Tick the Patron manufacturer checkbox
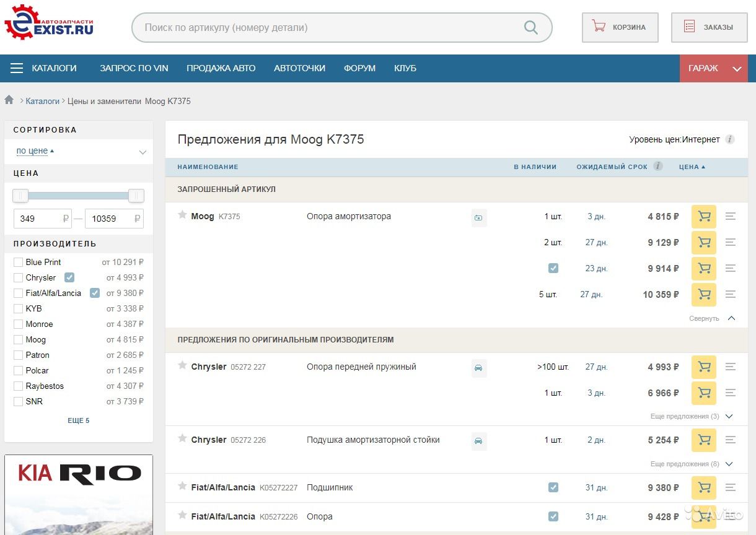The image size is (756, 535). pos(18,355)
